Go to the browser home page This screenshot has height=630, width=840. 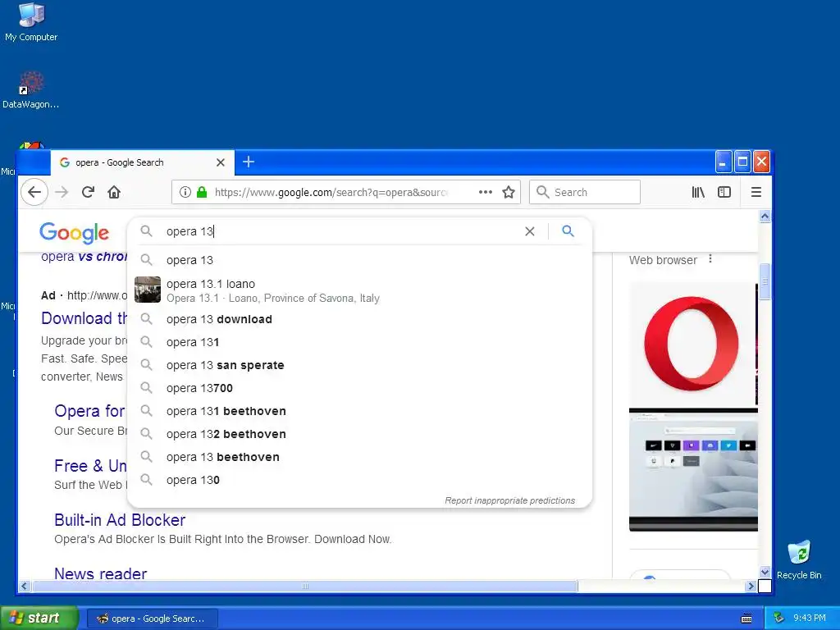(114, 192)
